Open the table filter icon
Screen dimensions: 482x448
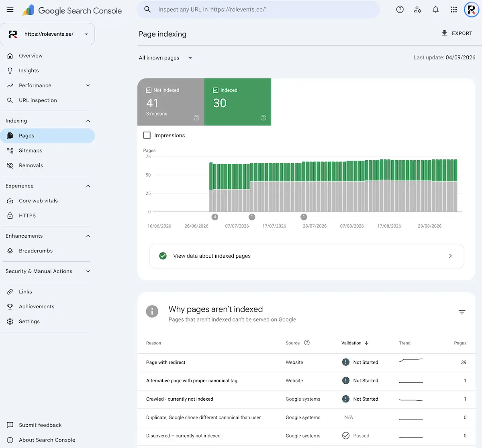coord(462,312)
